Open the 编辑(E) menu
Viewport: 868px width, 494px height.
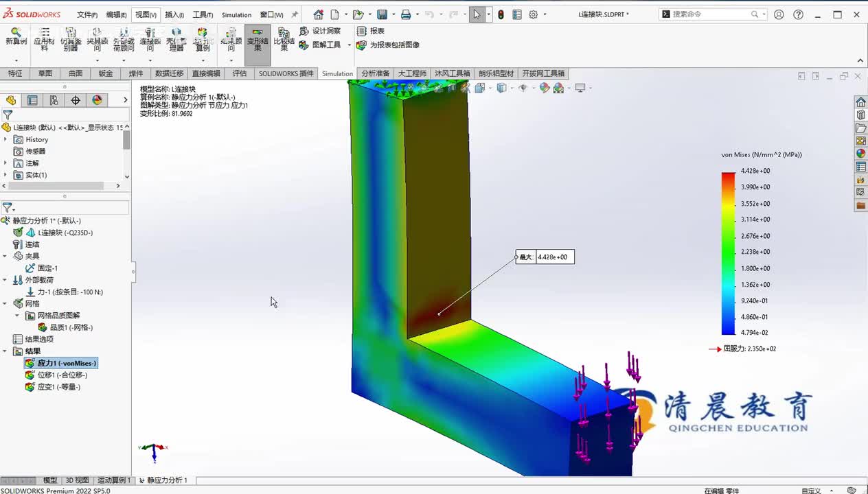click(116, 14)
